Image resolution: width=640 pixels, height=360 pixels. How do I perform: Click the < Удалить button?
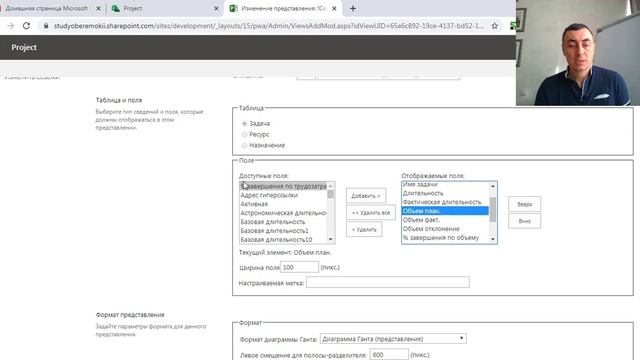[364, 229]
